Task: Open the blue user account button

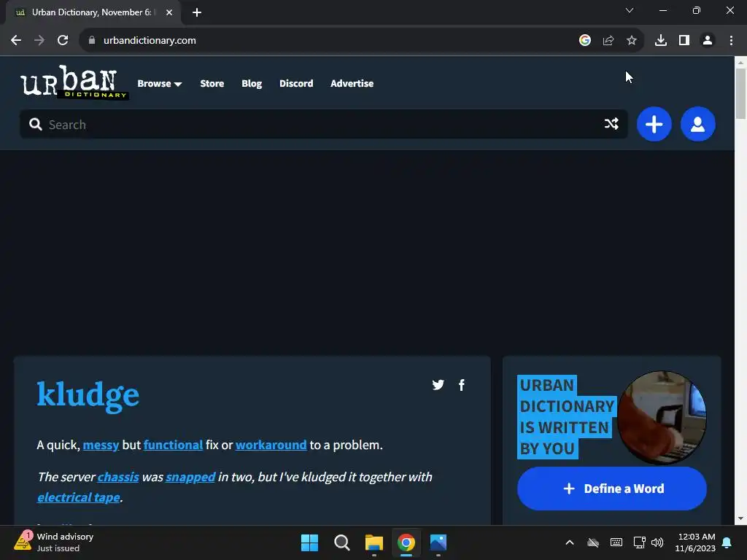Action: click(x=698, y=124)
